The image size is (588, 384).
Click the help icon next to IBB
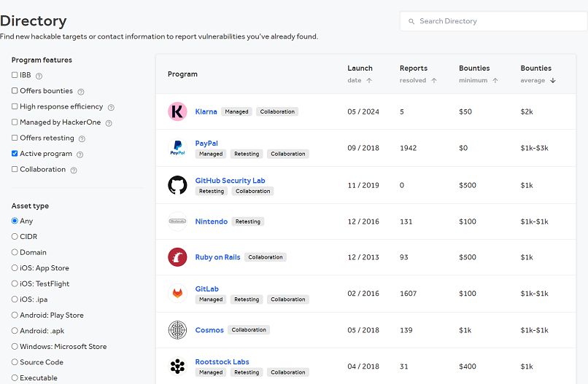pyautogui.click(x=39, y=76)
